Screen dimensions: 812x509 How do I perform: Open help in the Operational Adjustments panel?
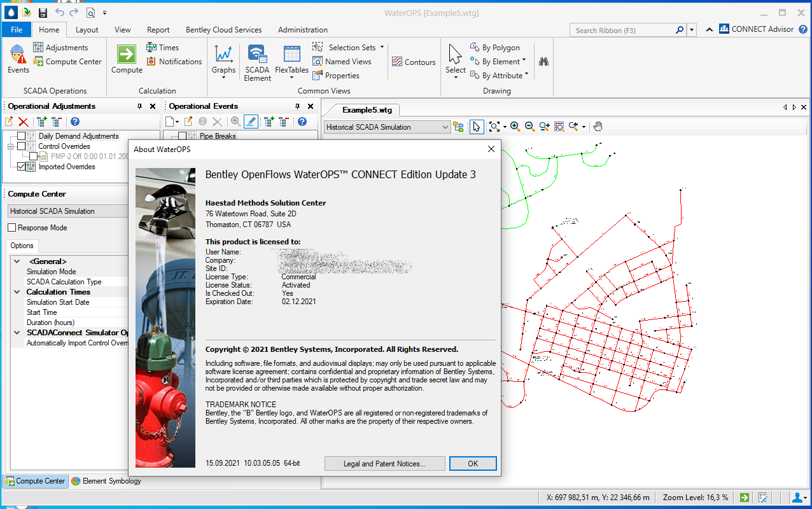(75, 122)
